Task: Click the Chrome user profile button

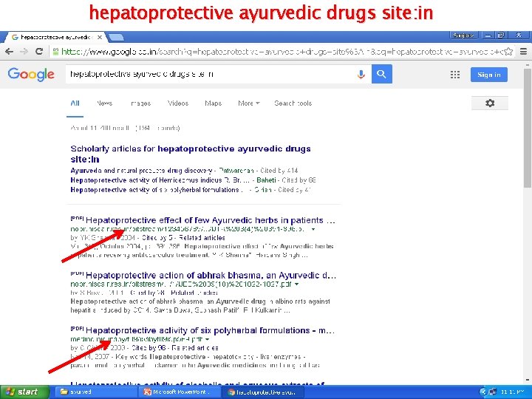Action: point(464,35)
